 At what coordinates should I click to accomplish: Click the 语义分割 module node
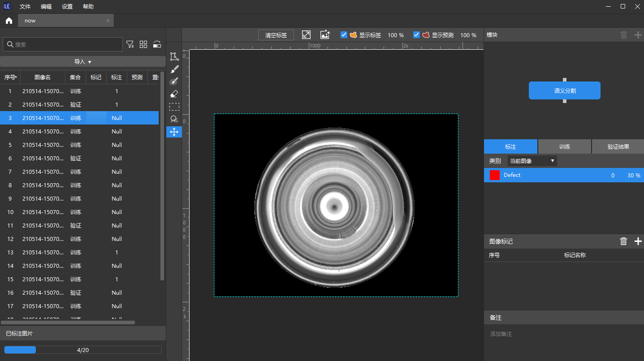(565, 90)
